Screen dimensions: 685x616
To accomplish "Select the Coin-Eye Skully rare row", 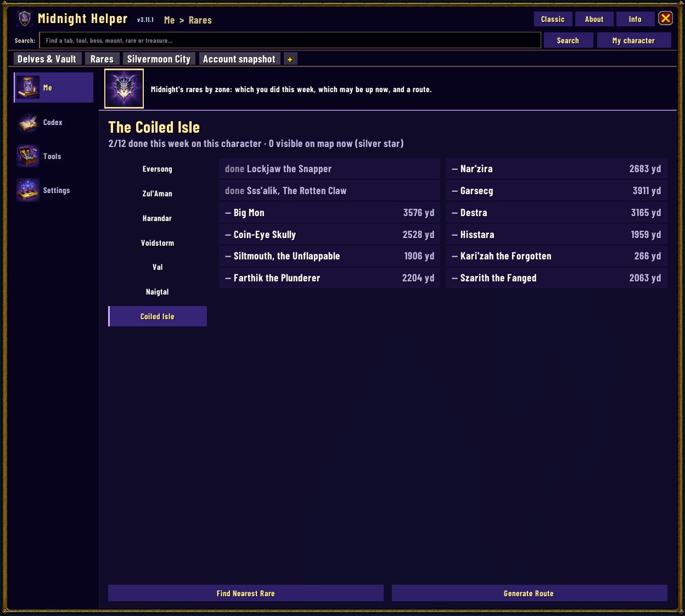I will (x=329, y=235).
